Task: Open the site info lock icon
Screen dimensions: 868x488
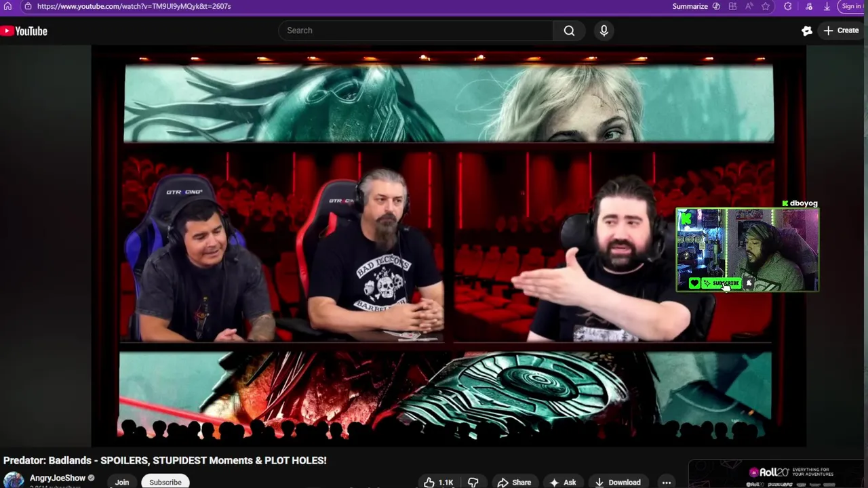Action: point(27,6)
